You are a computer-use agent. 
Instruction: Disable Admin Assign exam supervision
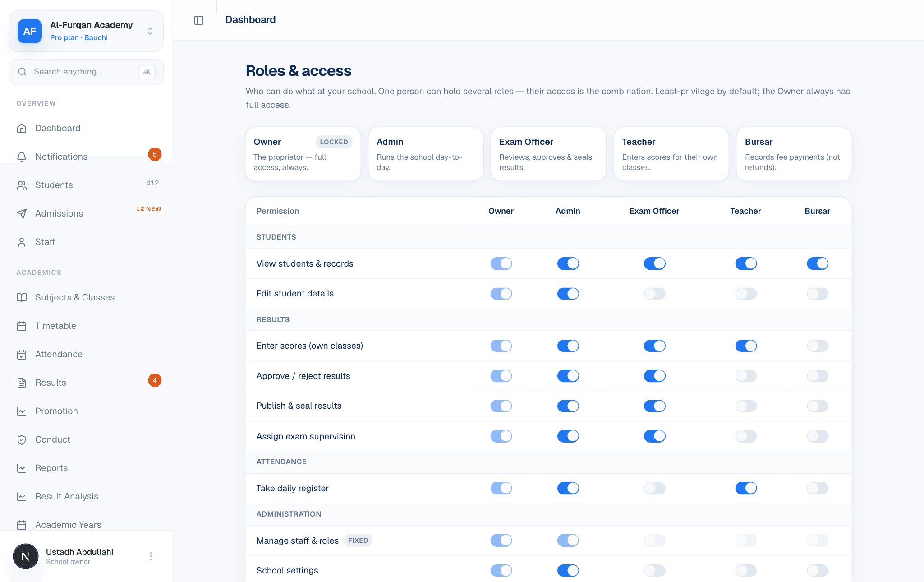[x=568, y=436]
